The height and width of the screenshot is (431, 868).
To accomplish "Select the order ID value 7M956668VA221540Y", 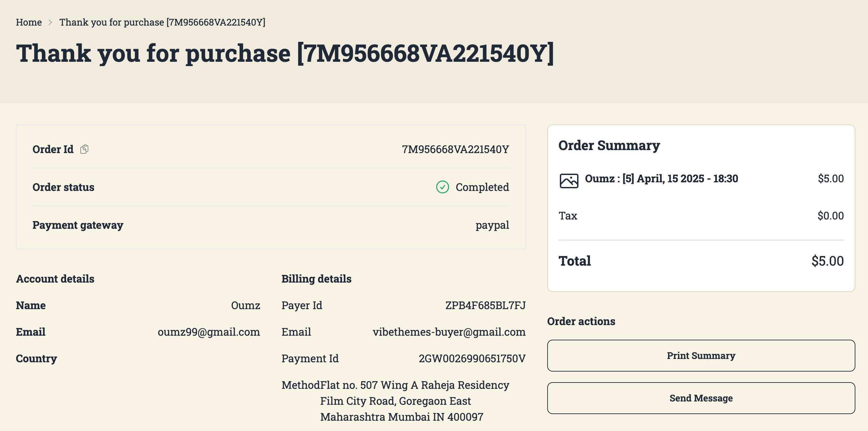I will coord(455,149).
